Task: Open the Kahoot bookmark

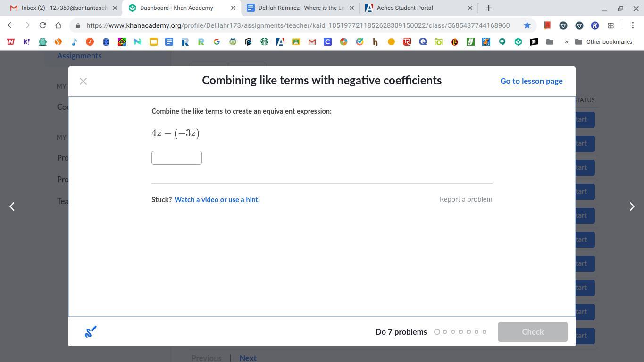Action: point(26,42)
